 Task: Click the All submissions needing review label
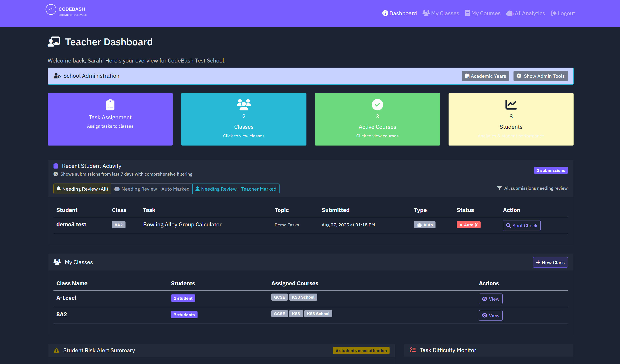tap(536, 188)
